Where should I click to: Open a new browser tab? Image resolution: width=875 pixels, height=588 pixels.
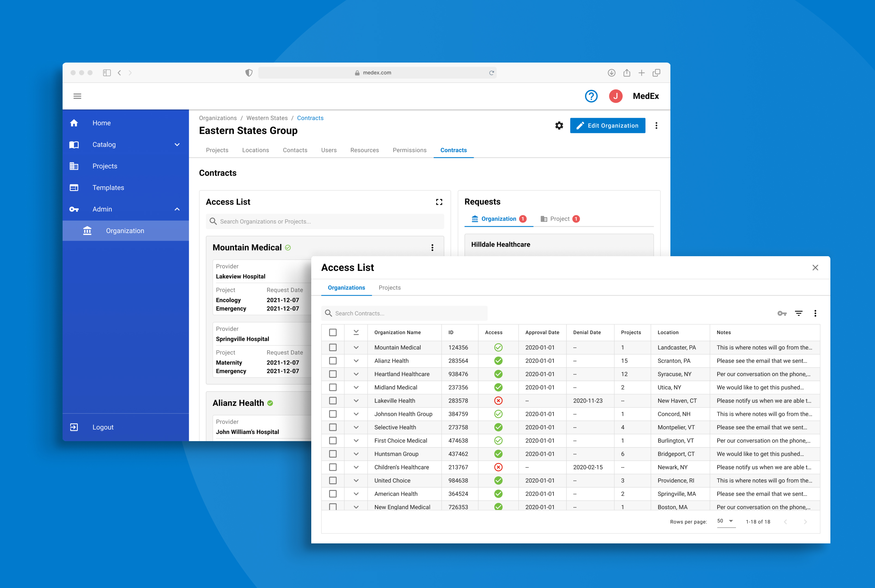pyautogui.click(x=642, y=73)
